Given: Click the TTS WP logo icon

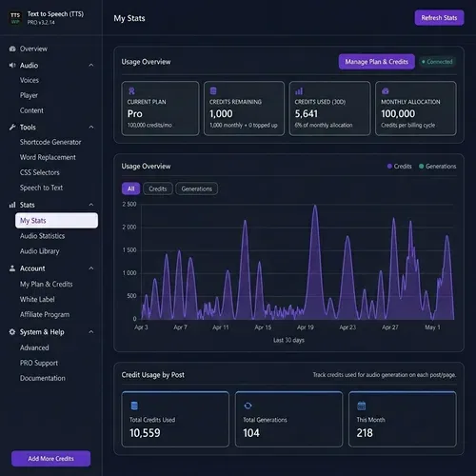Looking at the screenshot, I should [x=15, y=18].
